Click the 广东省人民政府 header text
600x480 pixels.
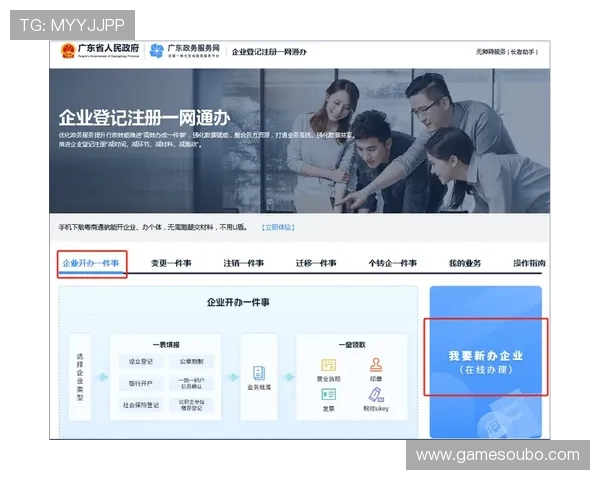click(108, 48)
